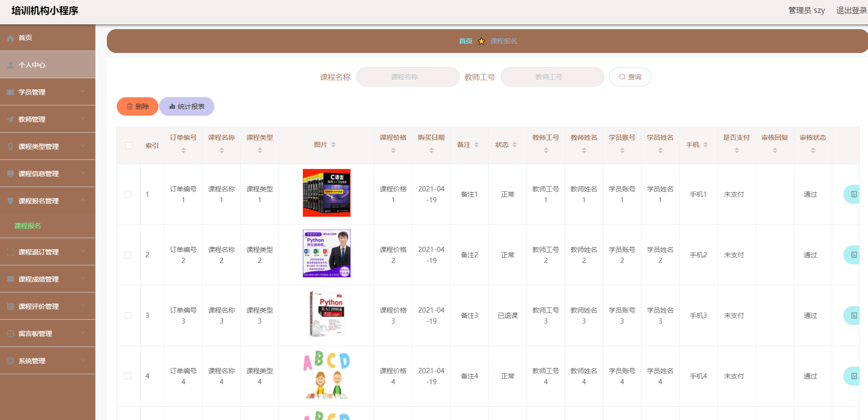Click the orange 删除 button
The image size is (868, 420).
pyautogui.click(x=137, y=106)
